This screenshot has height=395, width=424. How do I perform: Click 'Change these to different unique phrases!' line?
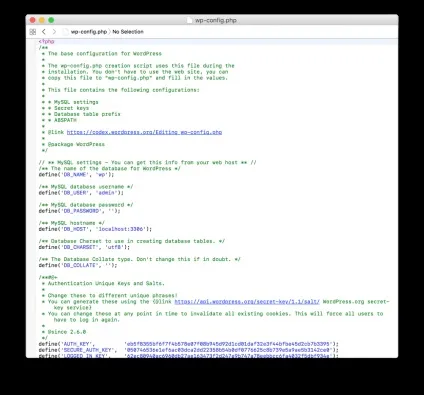[x=113, y=296]
